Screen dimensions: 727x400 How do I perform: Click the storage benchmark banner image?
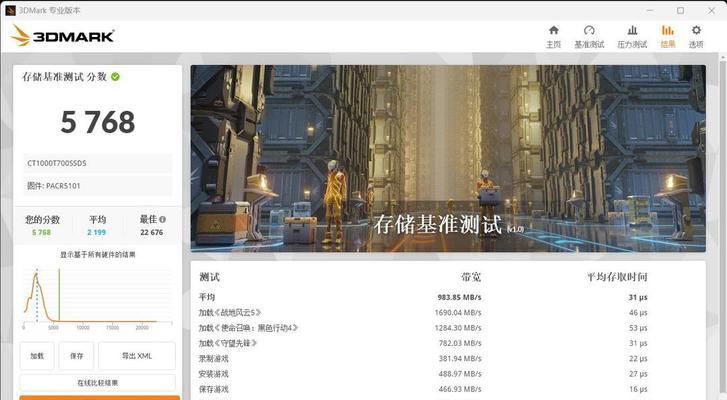[448, 159]
